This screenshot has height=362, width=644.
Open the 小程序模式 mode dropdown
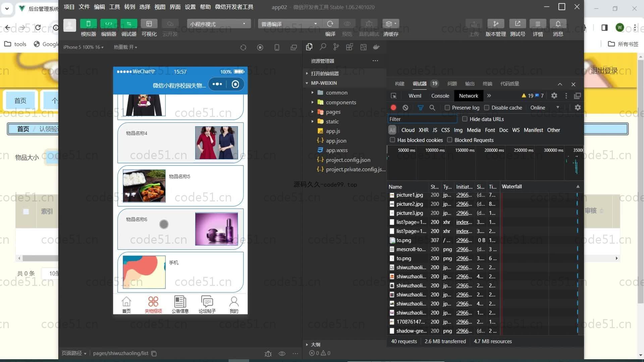coord(219,24)
